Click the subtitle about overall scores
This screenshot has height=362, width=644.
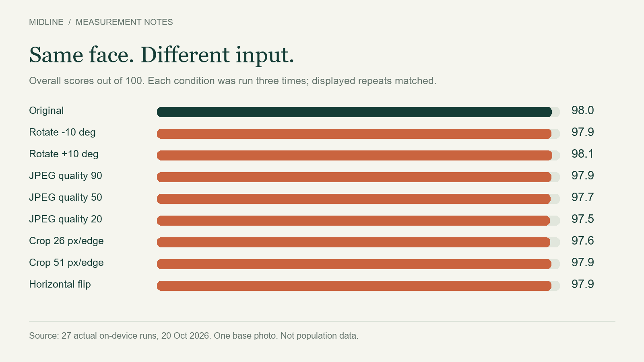point(233,81)
